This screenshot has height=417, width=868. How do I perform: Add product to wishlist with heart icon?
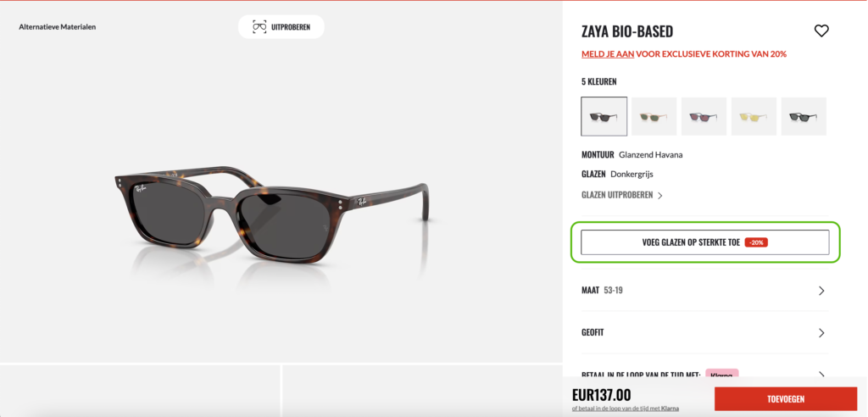click(821, 31)
